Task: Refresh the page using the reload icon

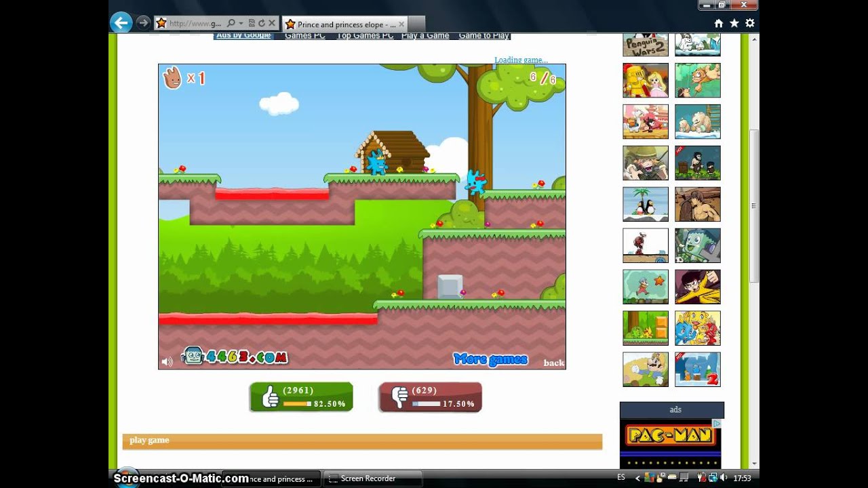Action: pyautogui.click(x=261, y=23)
